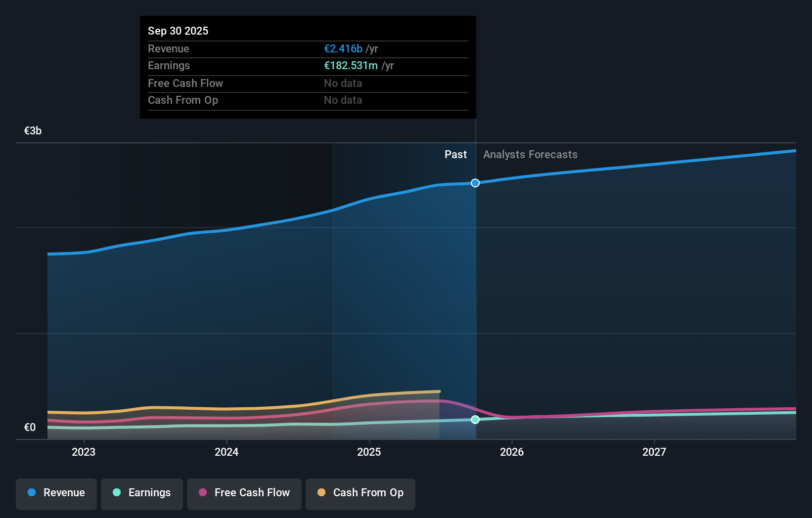Expand the Free Cash Flow tooltip row
The image size is (812, 518).
coord(308,83)
